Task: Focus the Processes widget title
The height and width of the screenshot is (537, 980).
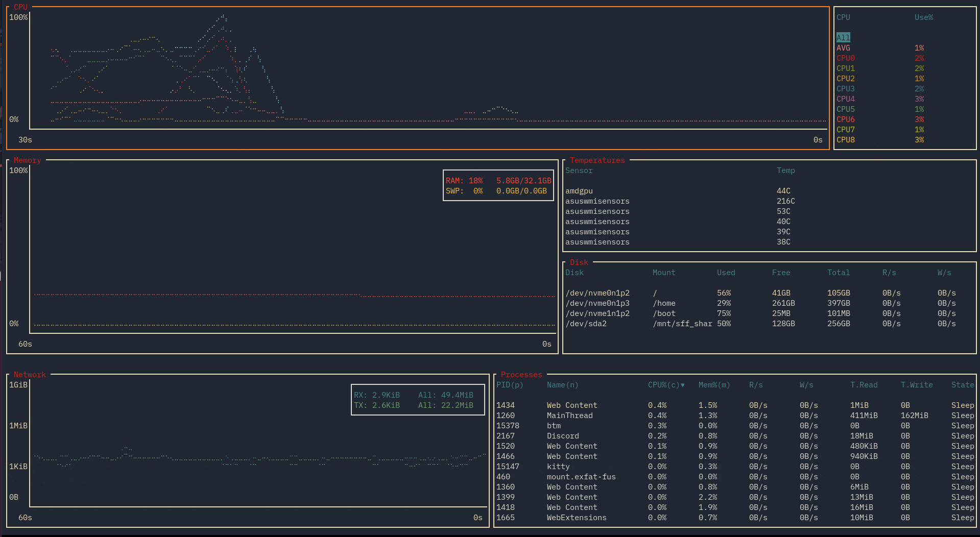Action: (x=521, y=375)
